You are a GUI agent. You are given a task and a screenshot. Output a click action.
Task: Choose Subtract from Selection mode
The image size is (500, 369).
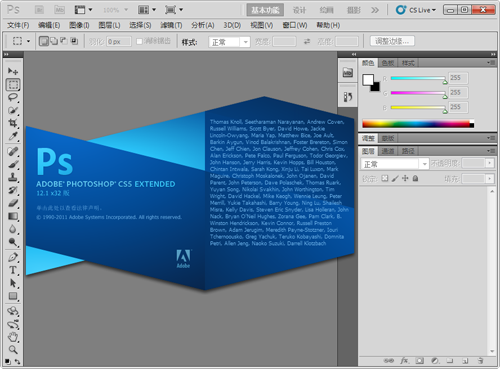64,41
